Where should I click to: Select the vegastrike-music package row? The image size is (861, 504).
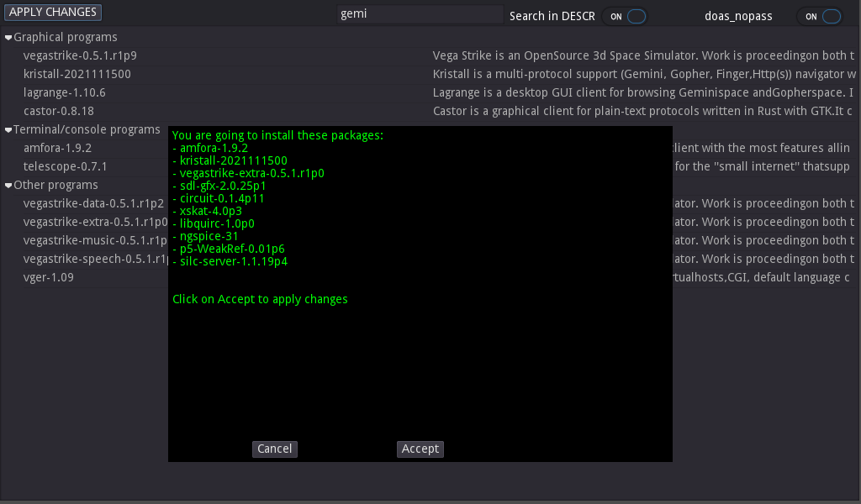[x=94, y=240]
